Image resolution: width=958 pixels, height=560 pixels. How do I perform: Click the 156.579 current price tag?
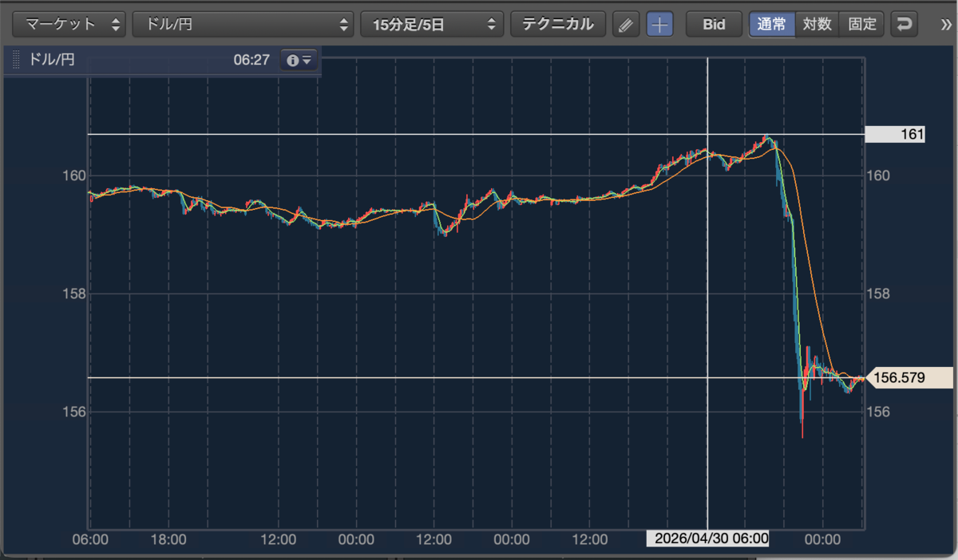tap(909, 377)
